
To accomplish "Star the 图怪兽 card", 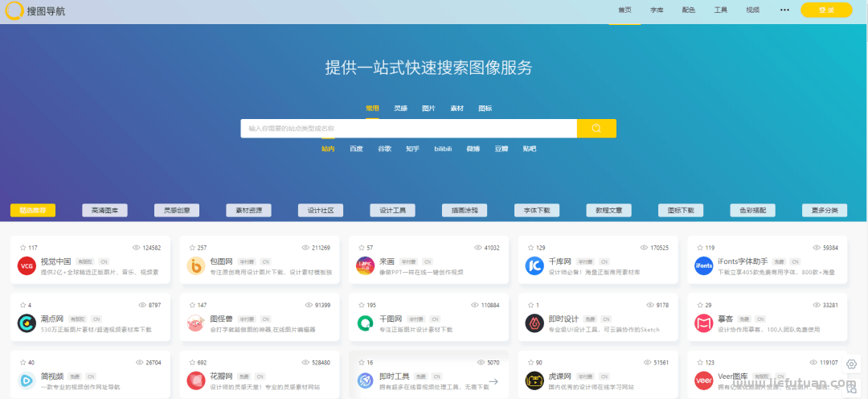I will (x=192, y=306).
